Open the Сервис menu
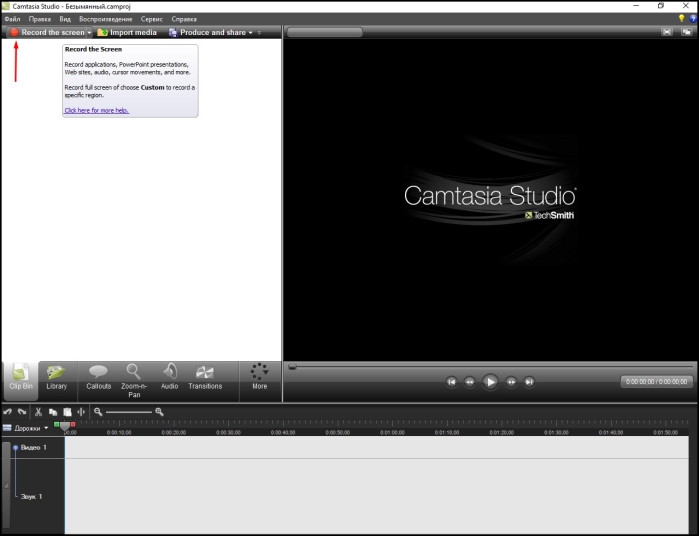 point(152,19)
